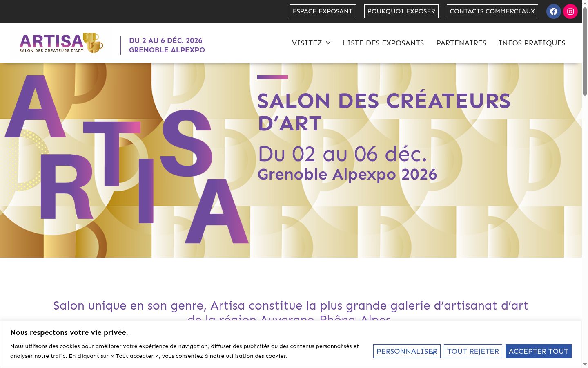Reject all cookies with Tout Rejeter
588x368 pixels.
coord(473,351)
